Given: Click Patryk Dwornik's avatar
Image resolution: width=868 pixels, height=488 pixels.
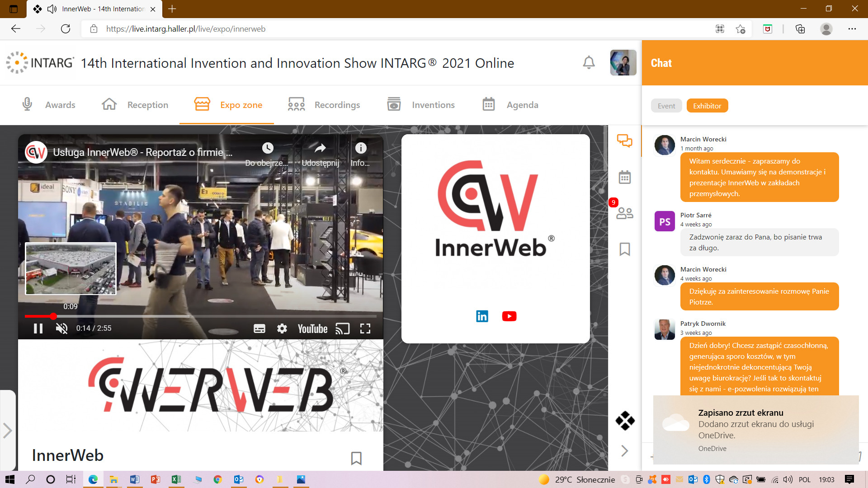Looking at the screenshot, I should coord(665,329).
